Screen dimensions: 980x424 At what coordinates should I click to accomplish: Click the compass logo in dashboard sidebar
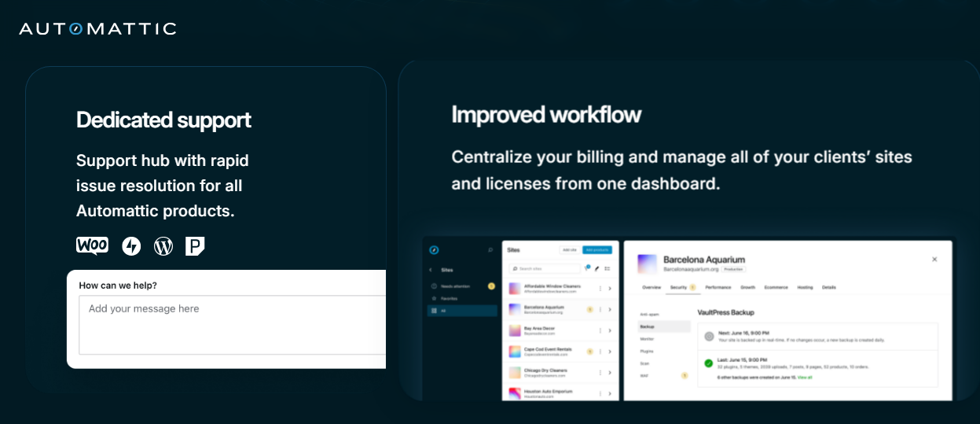[434, 250]
